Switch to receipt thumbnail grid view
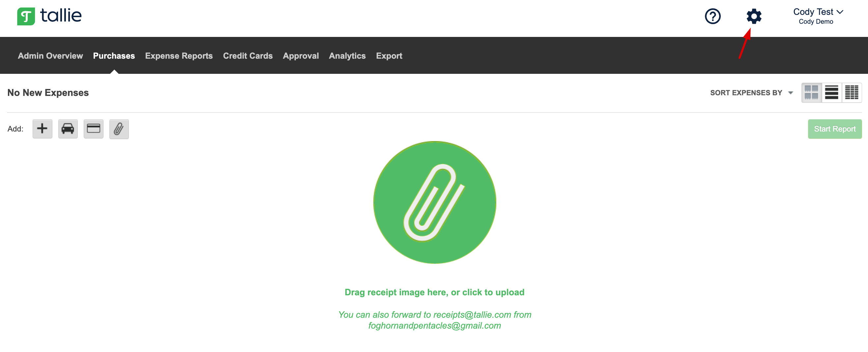Viewport: 868px width, 352px height. pyautogui.click(x=811, y=93)
